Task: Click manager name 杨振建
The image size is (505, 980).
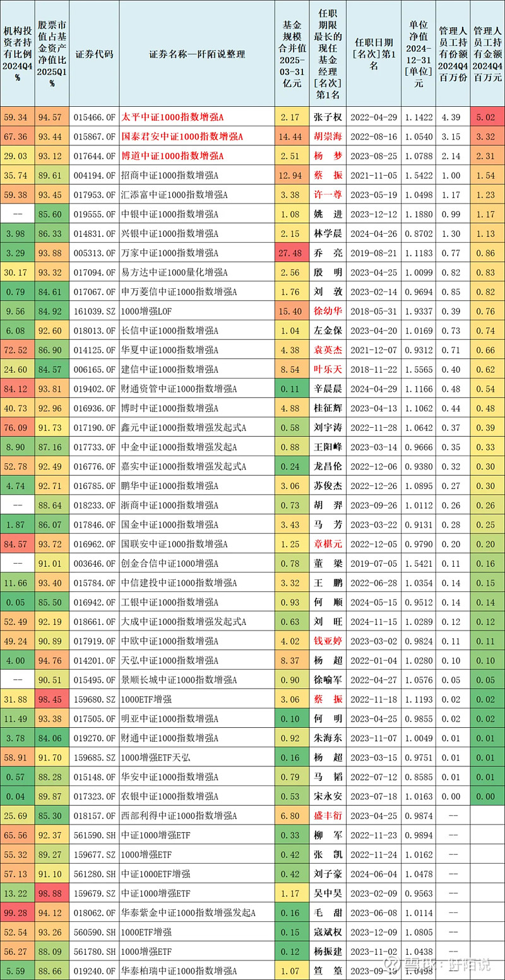Action: coord(328,952)
